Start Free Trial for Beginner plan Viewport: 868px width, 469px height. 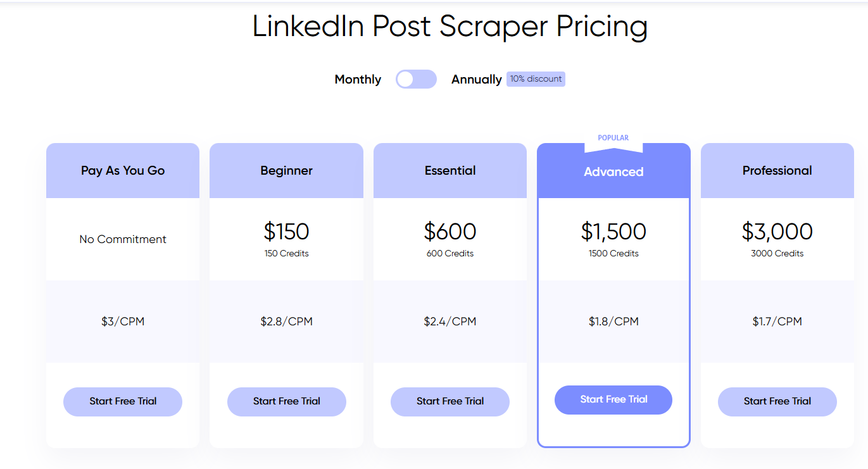[287, 401]
